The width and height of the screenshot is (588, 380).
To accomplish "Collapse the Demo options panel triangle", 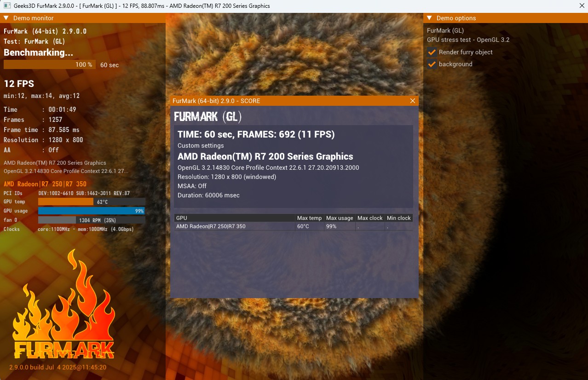I will pyautogui.click(x=430, y=18).
